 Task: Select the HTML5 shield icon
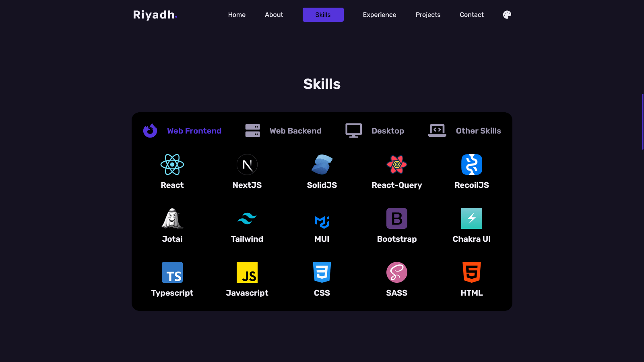[471, 272]
